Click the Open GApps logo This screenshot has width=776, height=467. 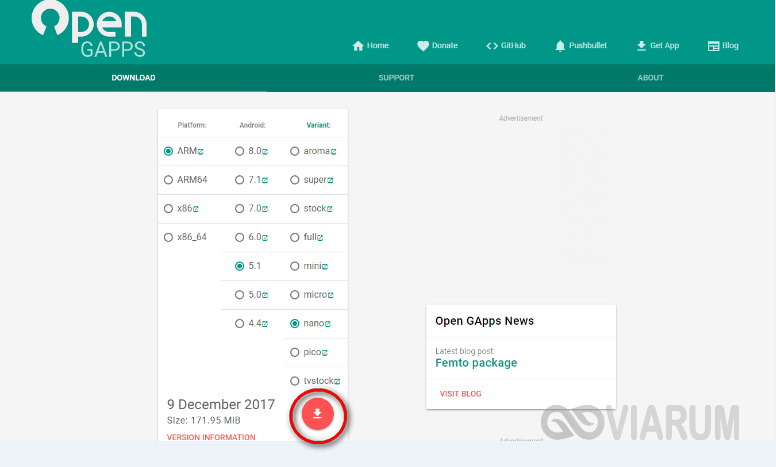[x=89, y=29]
